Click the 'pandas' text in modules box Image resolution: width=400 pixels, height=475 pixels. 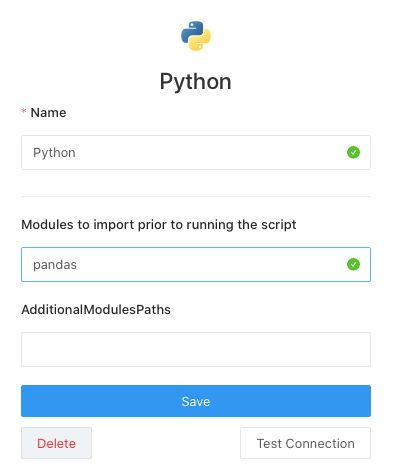click(55, 265)
